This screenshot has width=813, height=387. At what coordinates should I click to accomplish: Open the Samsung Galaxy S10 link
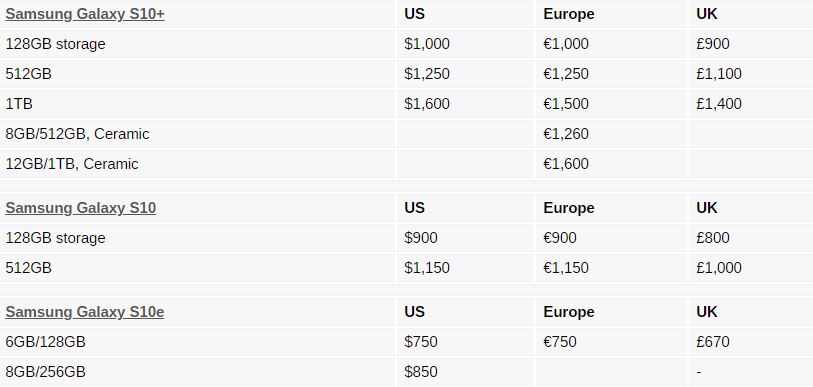click(80, 208)
